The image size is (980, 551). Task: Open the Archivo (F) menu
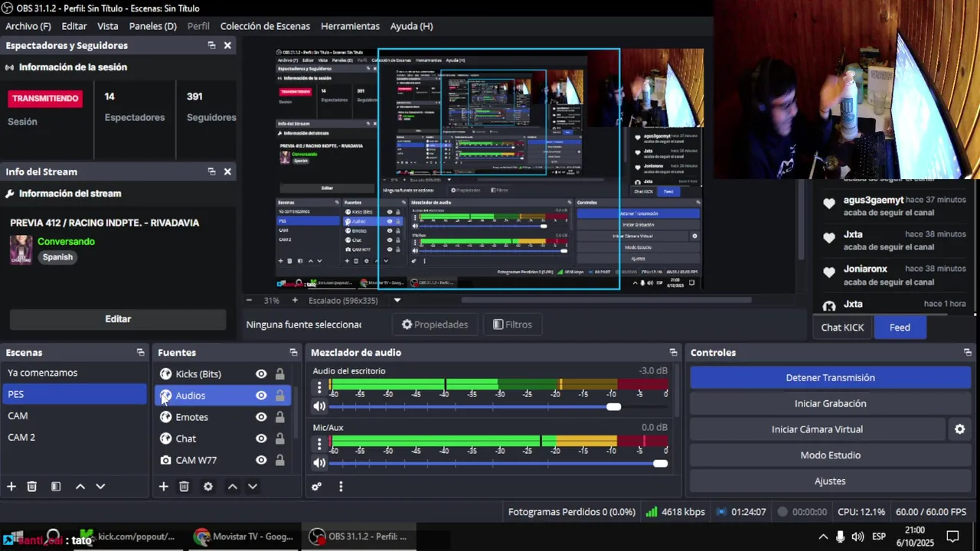click(x=28, y=26)
